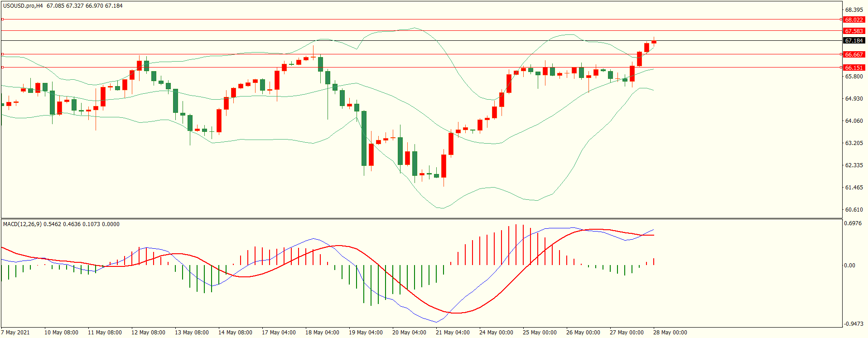The width and height of the screenshot is (868, 338).
Task: Click the 28 May 00:00 time label
Action: (670, 333)
